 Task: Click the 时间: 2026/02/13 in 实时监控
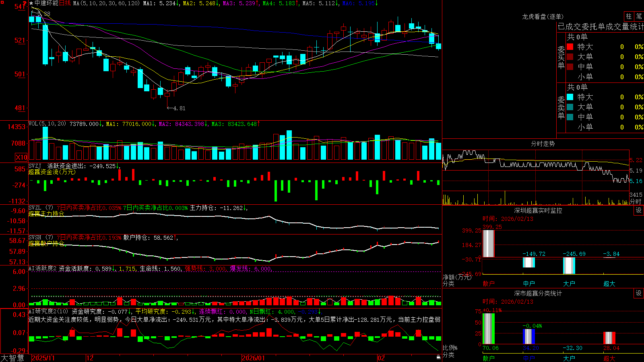pos(508,219)
